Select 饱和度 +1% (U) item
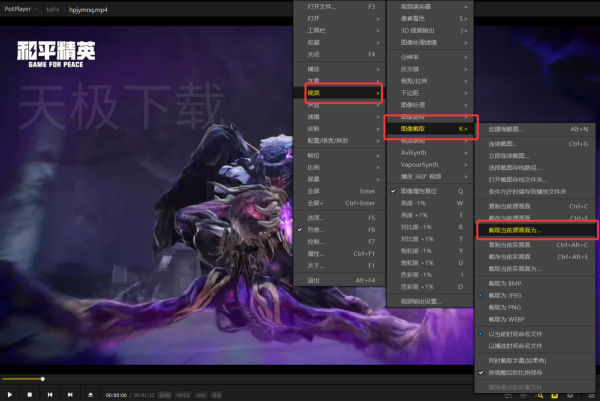The height and width of the screenshot is (401, 600). 430,262
